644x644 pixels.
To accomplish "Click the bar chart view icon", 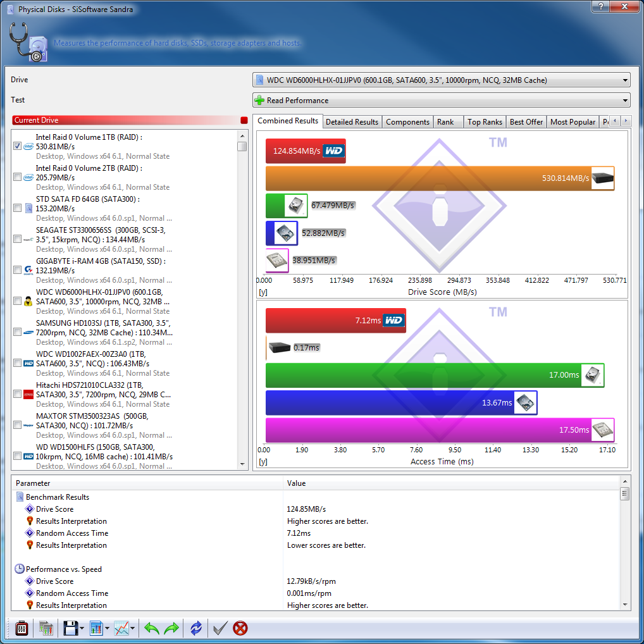I will pos(96,628).
